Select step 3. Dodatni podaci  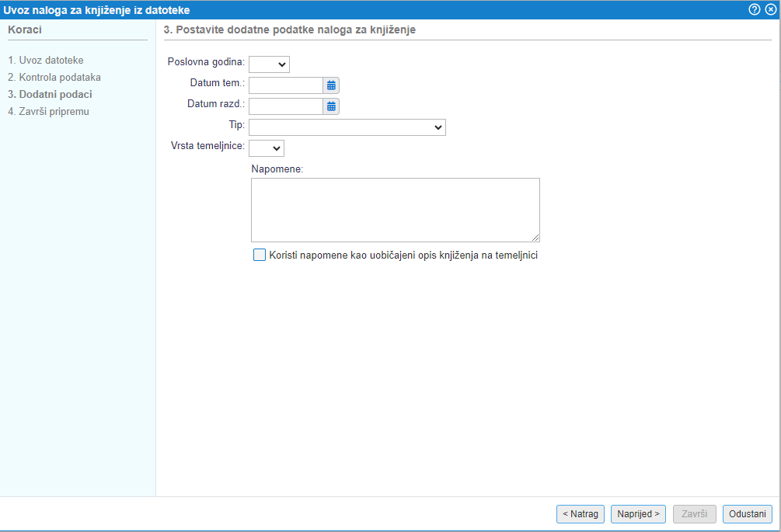(50, 94)
